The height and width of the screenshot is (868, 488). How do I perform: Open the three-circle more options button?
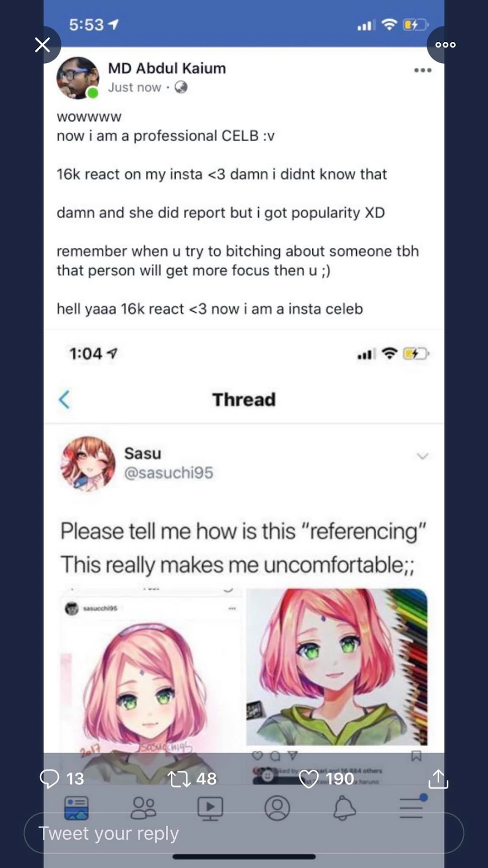pyautogui.click(x=445, y=44)
